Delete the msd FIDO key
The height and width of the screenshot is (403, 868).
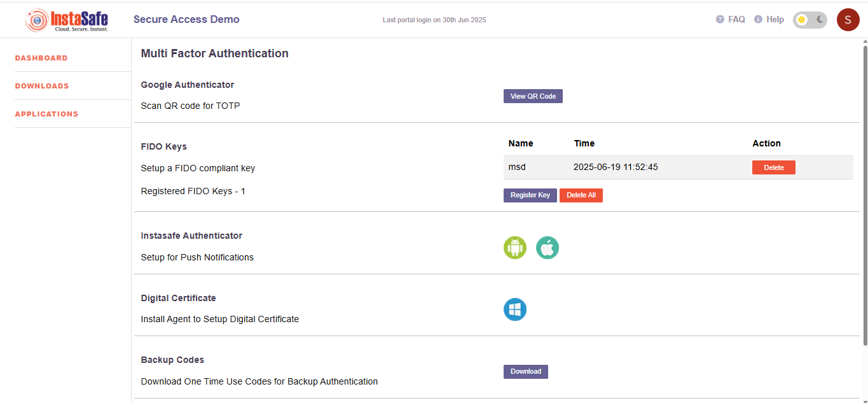pos(774,167)
